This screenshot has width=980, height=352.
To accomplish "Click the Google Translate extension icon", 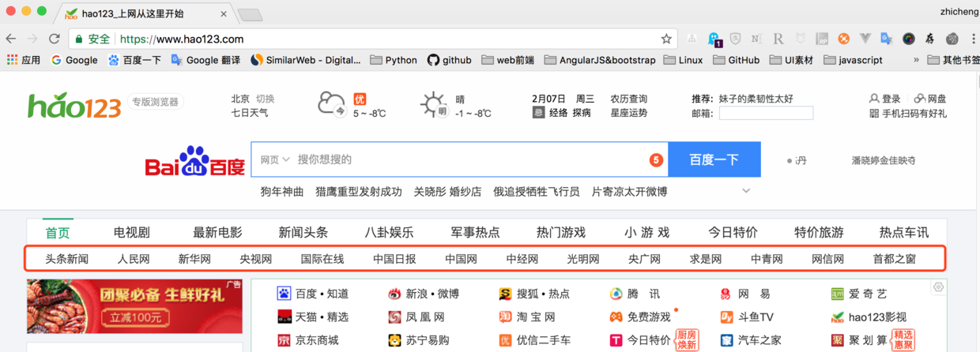I will (887, 39).
